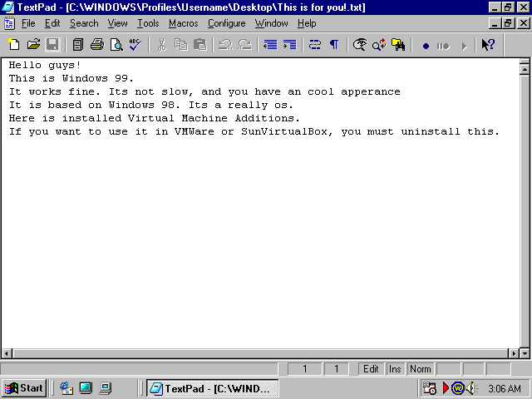Image resolution: width=532 pixels, height=399 pixels.
Task: Create a new document with toolbar icon
Action: point(14,44)
